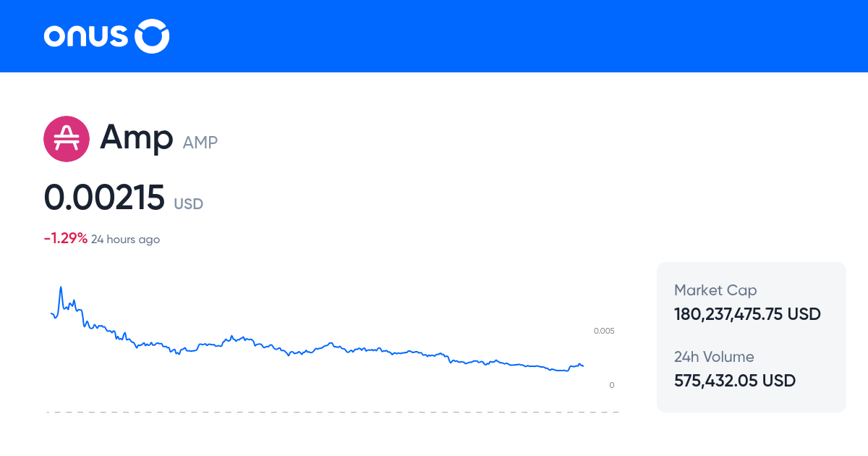The image size is (868, 456).
Task: Toggle the 24 hours ago timeframe text
Action: [x=125, y=239]
